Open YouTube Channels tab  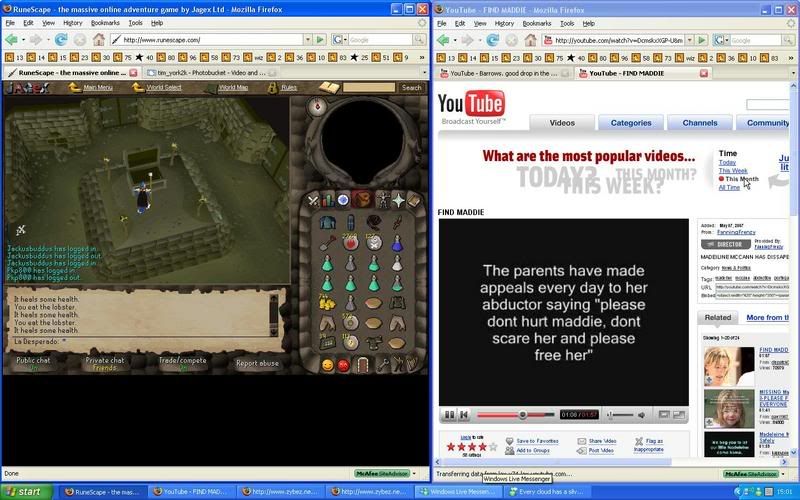699,123
